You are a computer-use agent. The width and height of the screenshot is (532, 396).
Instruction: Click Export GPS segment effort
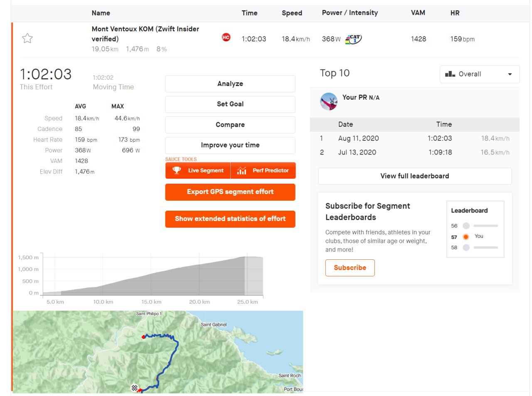point(230,192)
